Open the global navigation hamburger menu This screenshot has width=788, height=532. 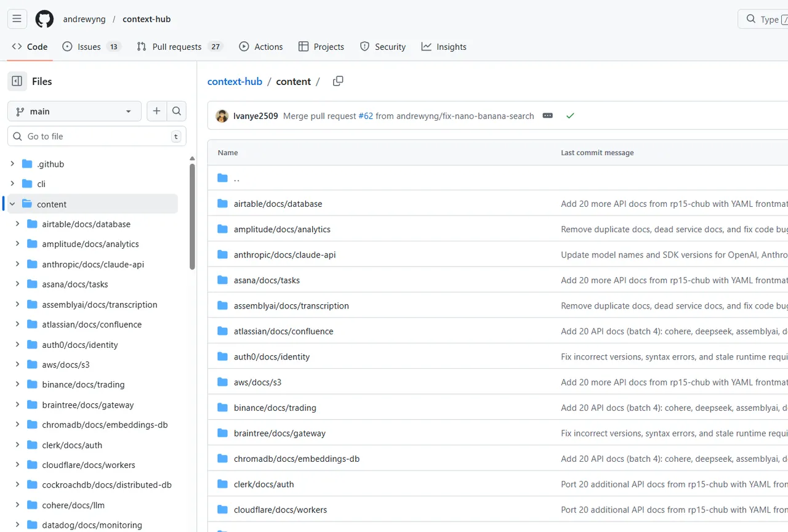pyautogui.click(x=17, y=19)
